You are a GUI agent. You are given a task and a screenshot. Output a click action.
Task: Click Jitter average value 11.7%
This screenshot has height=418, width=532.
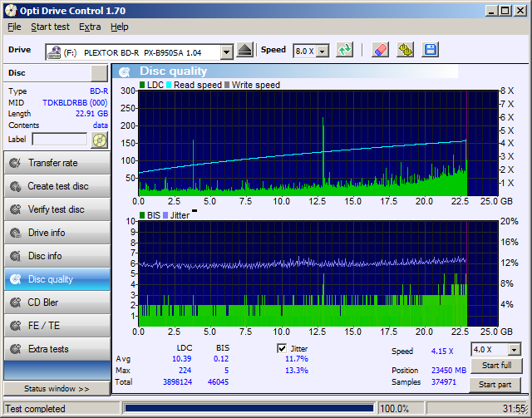tap(297, 359)
